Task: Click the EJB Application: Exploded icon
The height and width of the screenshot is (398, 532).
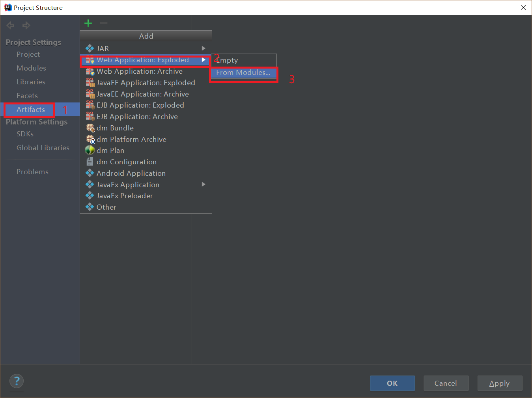Action: [x=90, y=105]
